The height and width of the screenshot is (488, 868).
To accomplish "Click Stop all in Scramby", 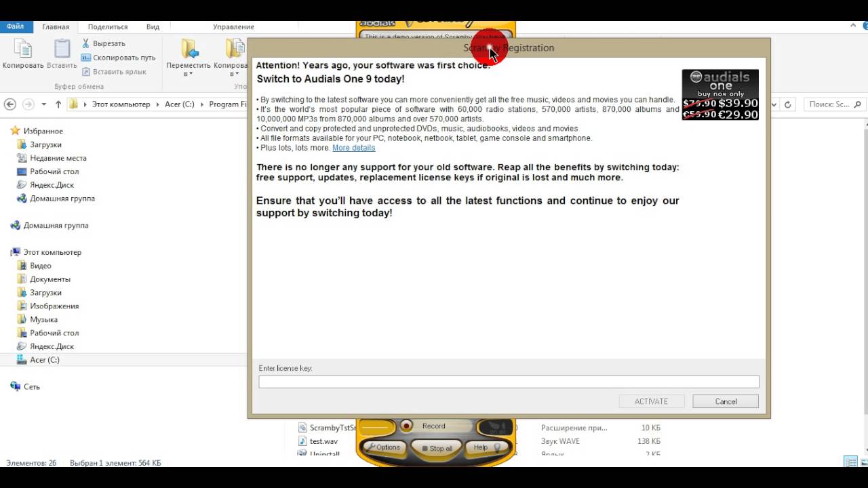I will [x=437, y=448].
